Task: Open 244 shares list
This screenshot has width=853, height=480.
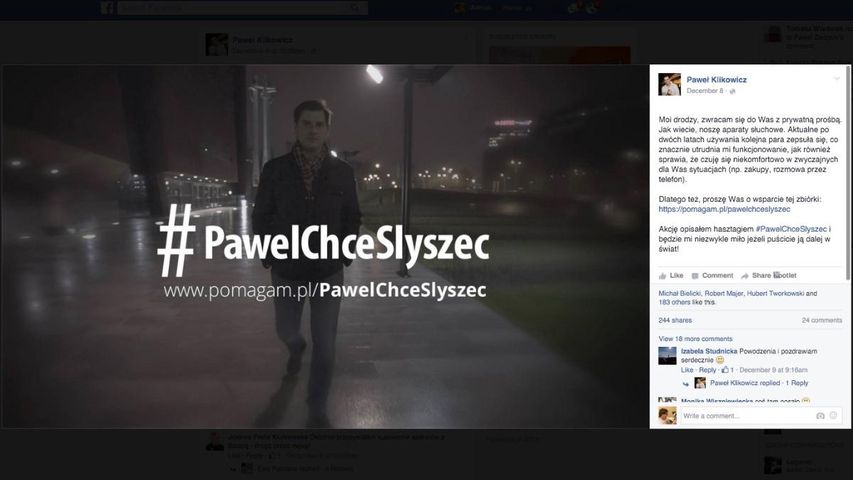Action: 675,321
